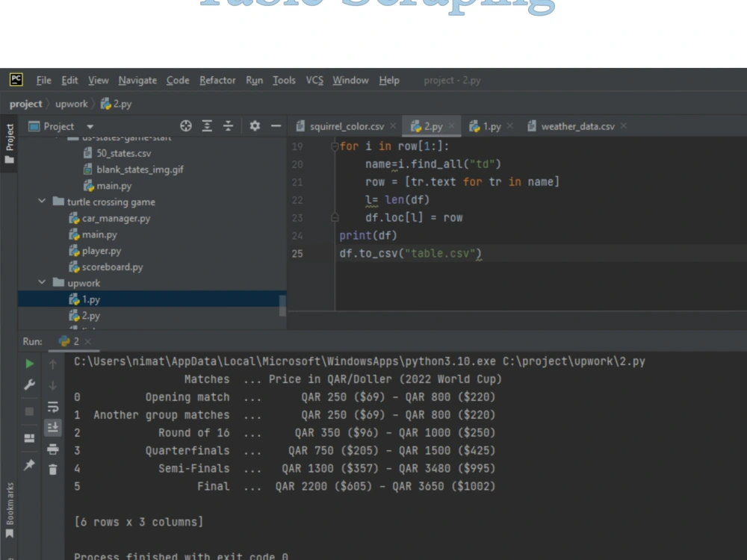Viewport: 747px width, 560px height.
Task: Close the 1.py editor tab
Action: pyautogui.click(x=510, y=125)
